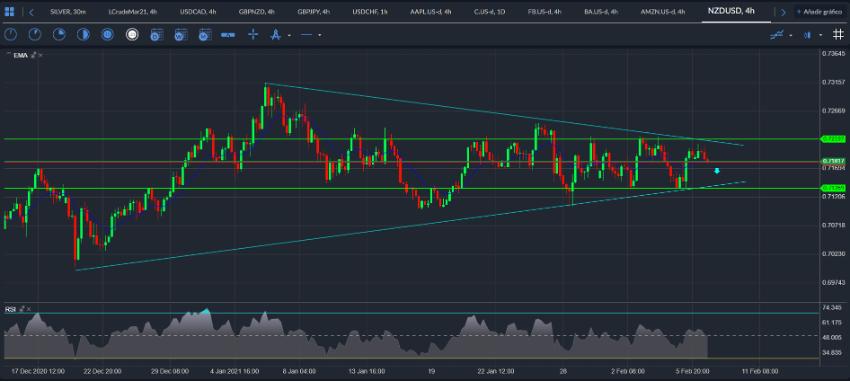Click time label 11 Feb 08:00
Viewport: 850px width, 382px height.
[x=760, y=372]
